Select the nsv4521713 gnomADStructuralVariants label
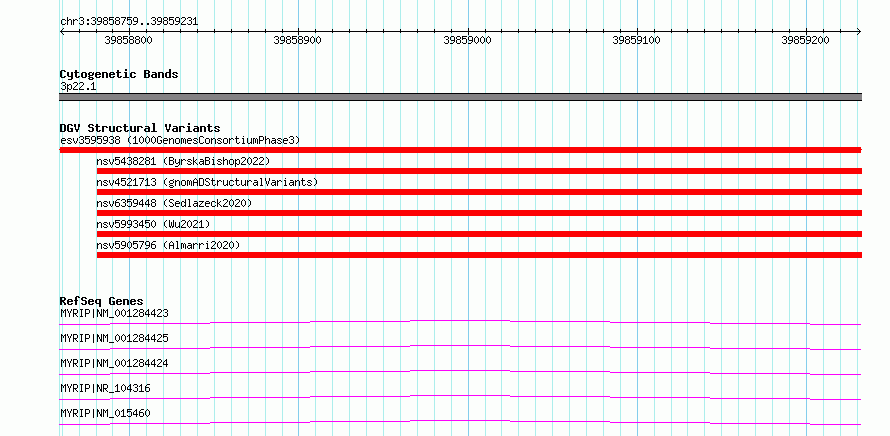This screenshot has width=890, height=436. (207, 182)
